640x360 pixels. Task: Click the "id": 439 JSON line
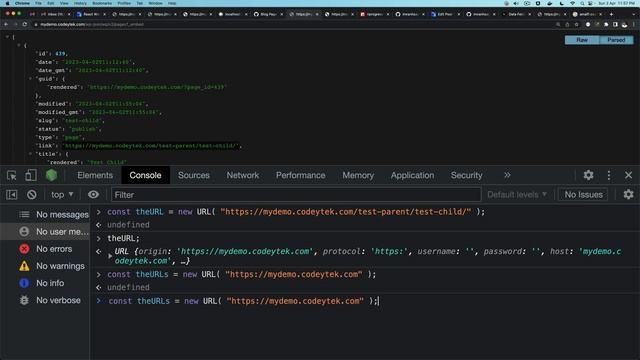52,53
